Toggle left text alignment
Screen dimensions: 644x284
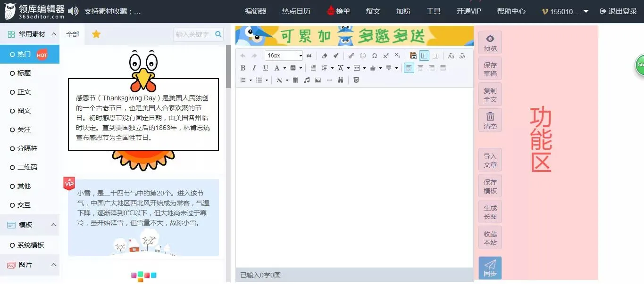click(x=409, y=68)
